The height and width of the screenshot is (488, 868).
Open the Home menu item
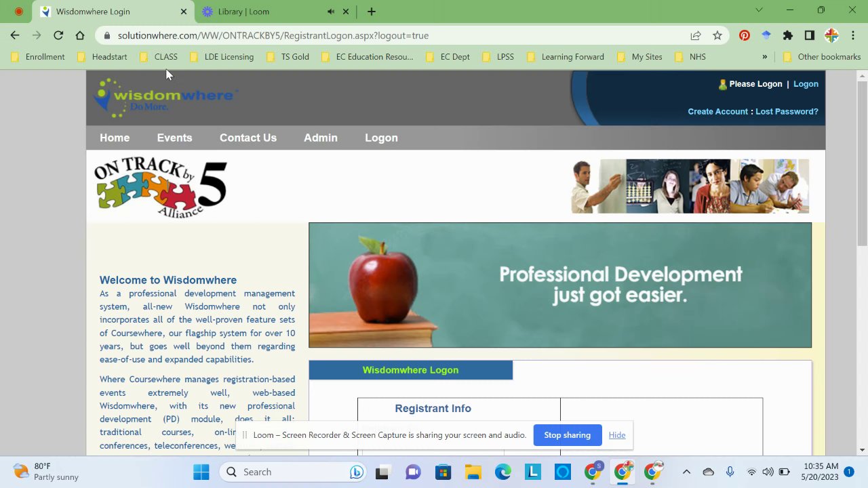115,138
